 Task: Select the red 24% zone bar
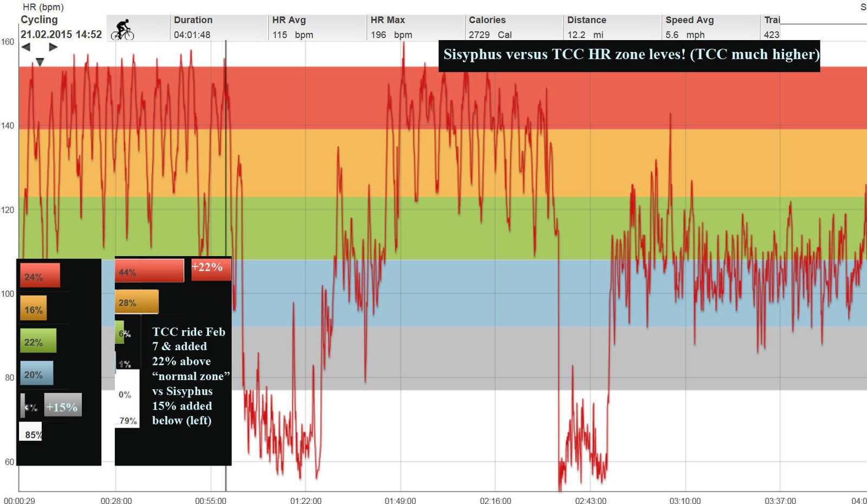pyautogui.click(x=40, y=276)
